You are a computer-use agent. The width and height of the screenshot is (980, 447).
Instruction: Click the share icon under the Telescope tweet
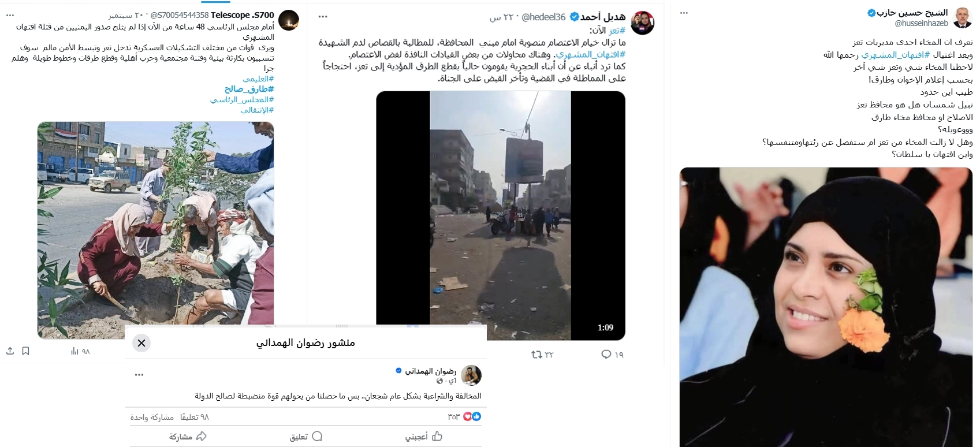coord(10,351)
